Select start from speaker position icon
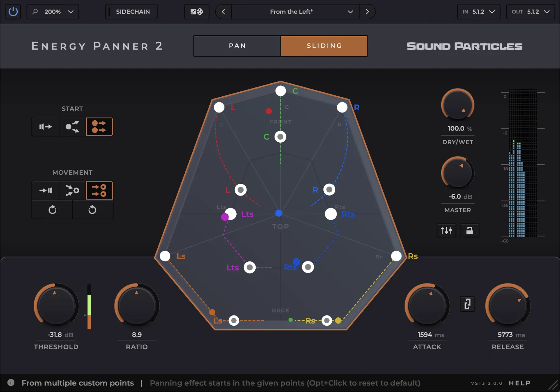Screen dimensions: 560x392 (x=45, y=127)
